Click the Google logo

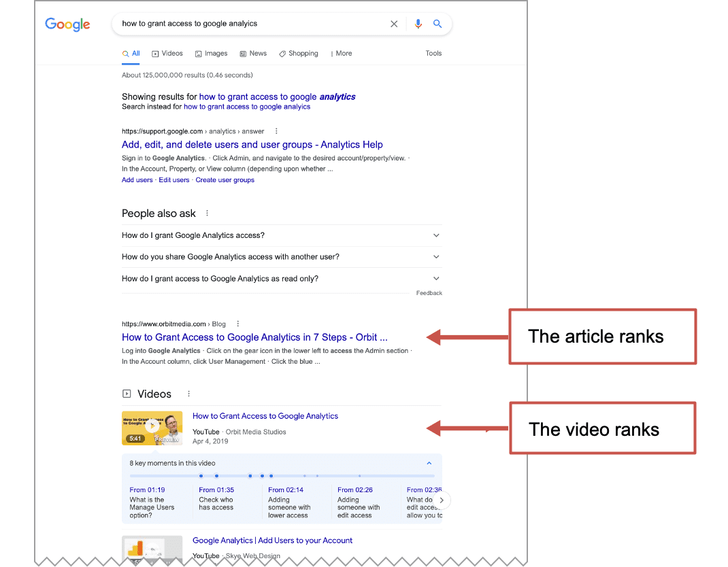pyautogui.click(x=67, y=24)
